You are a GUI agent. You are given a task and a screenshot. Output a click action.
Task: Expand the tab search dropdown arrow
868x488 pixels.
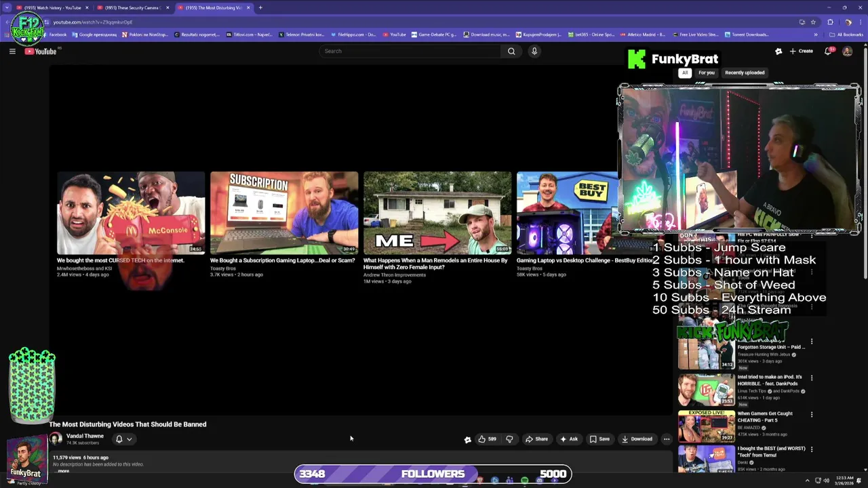point(7,7)
